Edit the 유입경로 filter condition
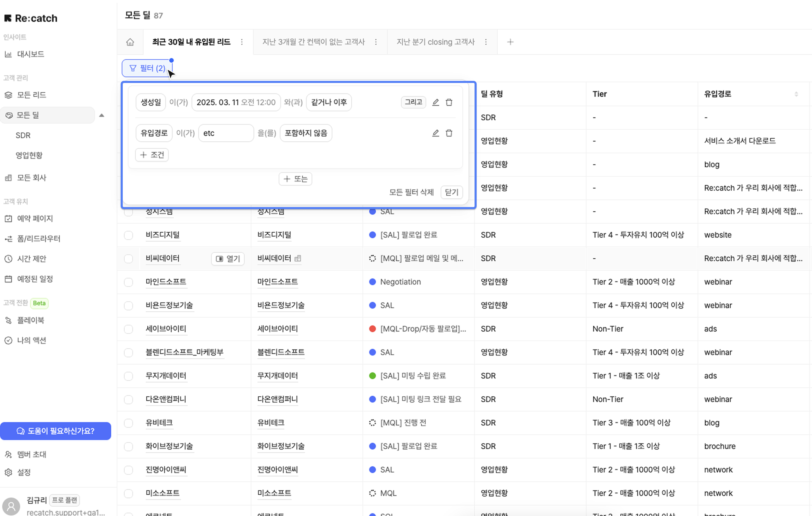This screenshot has height=516, width=812. tap(435, 133)
